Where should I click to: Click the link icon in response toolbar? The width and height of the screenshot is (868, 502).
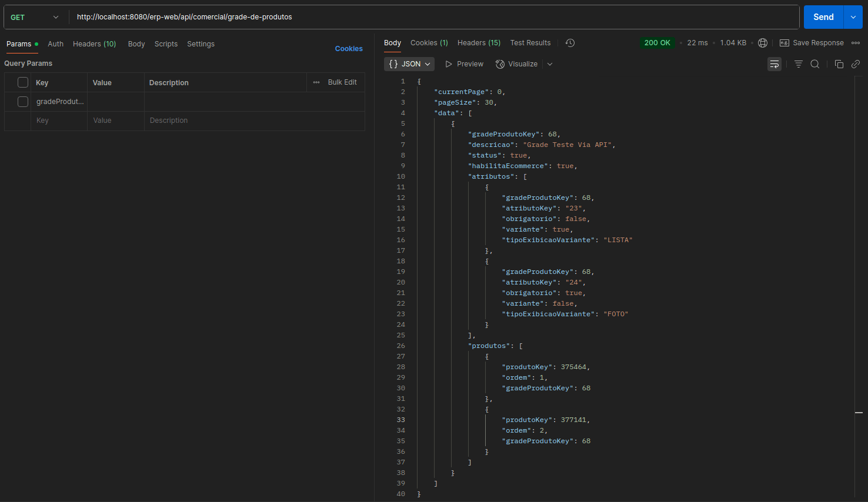point(856,64)
